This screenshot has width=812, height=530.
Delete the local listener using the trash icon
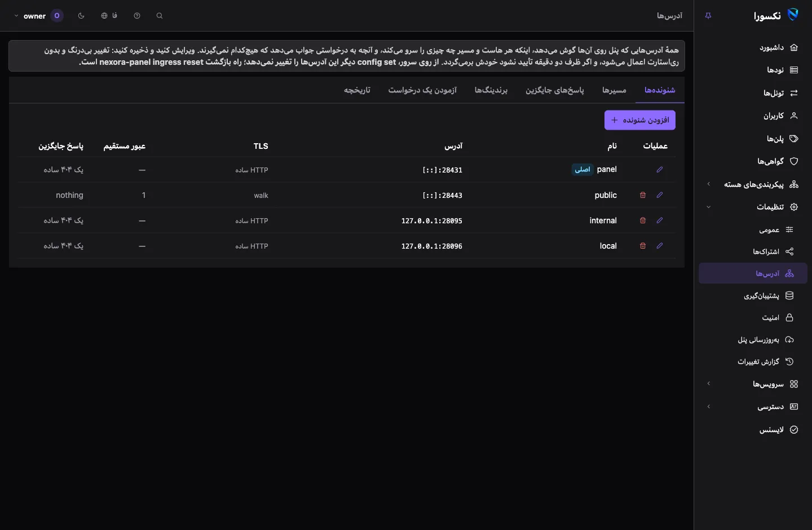pyautogui.click(x=643, y=246)
